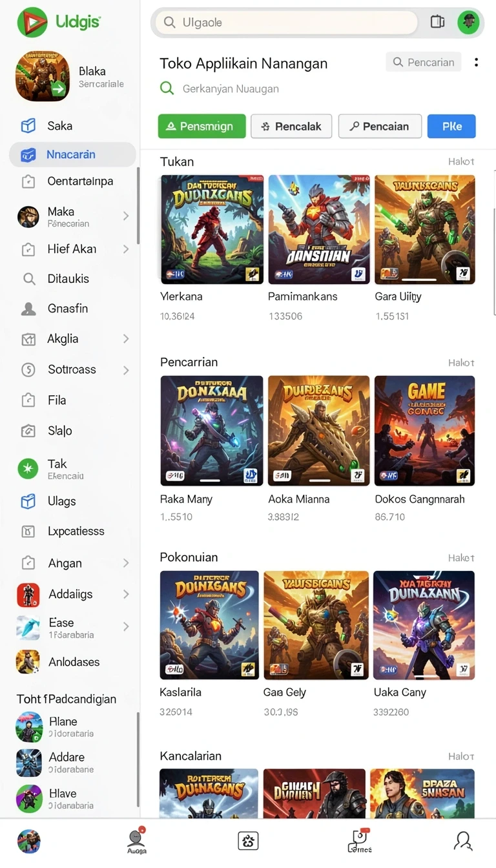Open the Dokos Gangnnarah game thumbnail
Viewport: 496px width, 868px height.
point(424,431)
